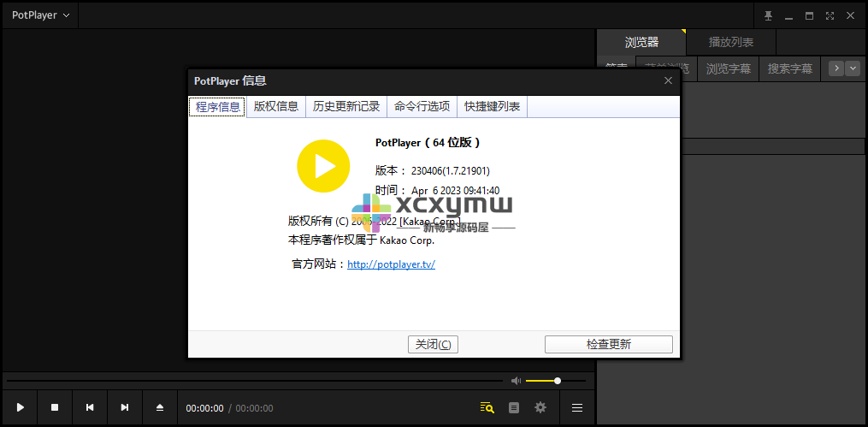Click the 关闭(C) button
Viewport: 868px width, 427px height.
coord(433,345)
